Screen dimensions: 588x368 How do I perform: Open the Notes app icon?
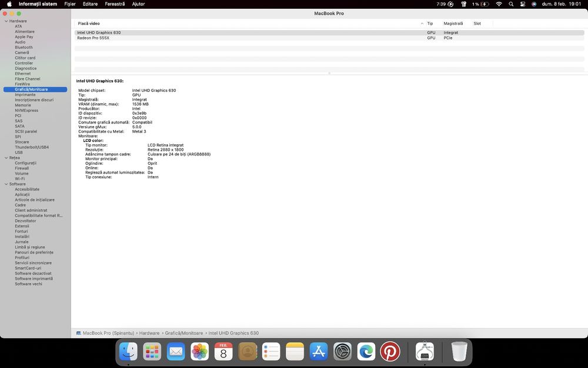point(295,352)
